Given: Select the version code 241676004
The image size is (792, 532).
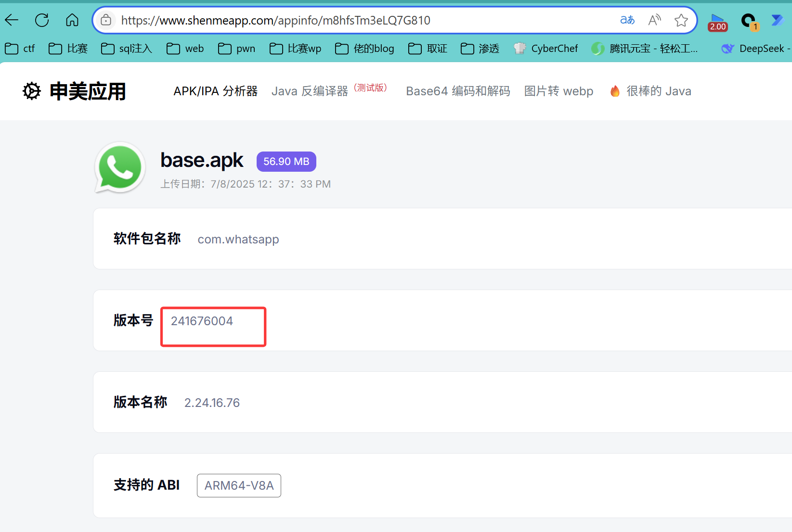Looking at the screenshot, I should pos(202,321).
